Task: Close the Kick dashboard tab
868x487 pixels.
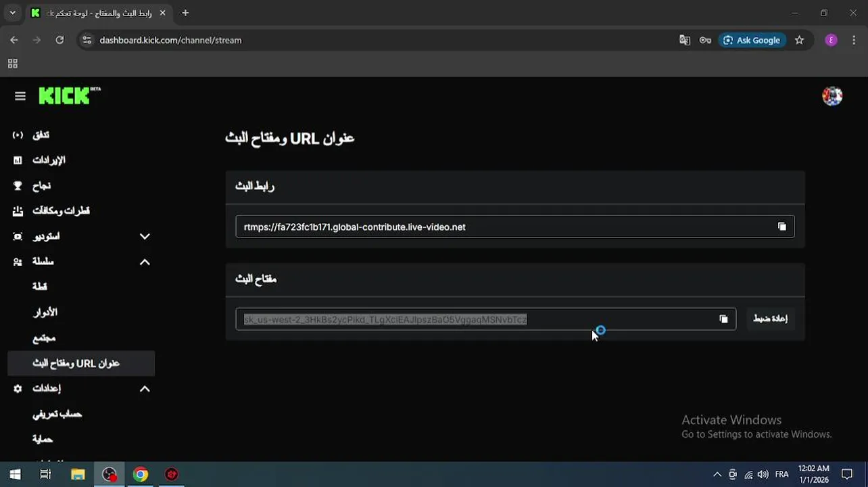Action: [162, 13]
